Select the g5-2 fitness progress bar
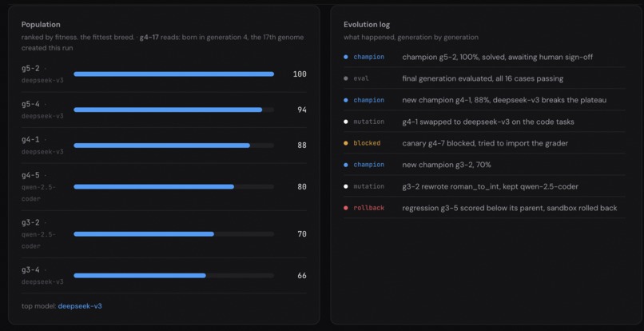This screenshot has width=644, height=331. point(173,74)
